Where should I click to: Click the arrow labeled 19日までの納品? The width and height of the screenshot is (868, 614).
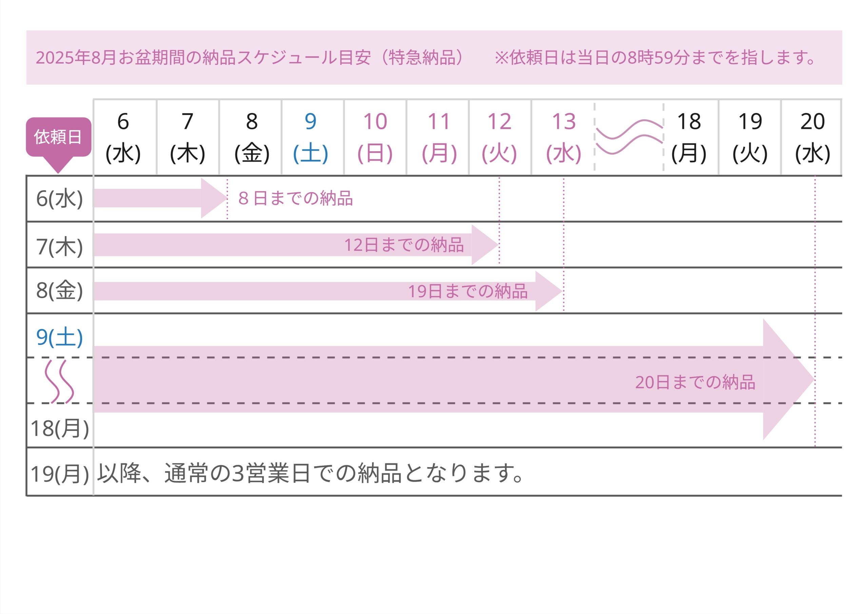pos(328,291)
